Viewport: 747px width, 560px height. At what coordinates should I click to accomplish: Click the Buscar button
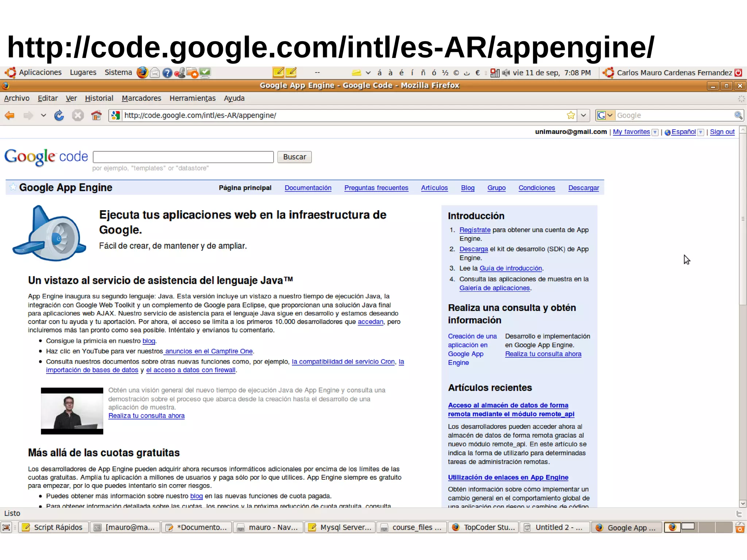[294, 157]
